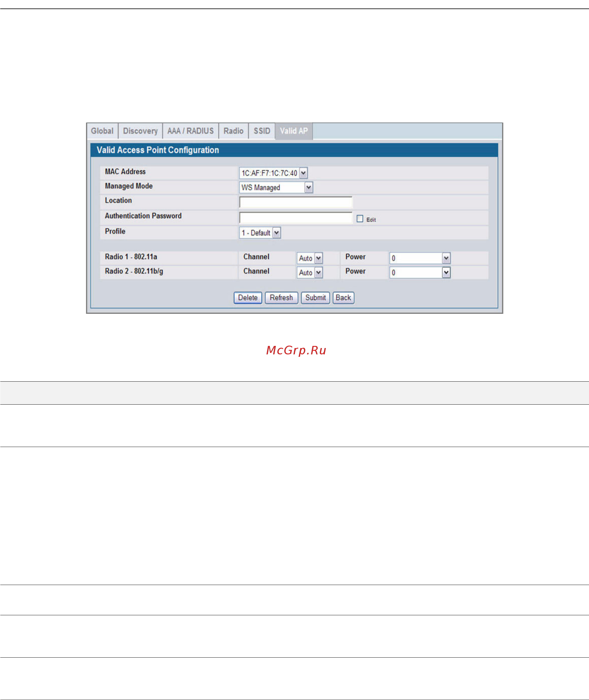Open Radio 2 802.11b/g Channel dropdown

[309, 273]
